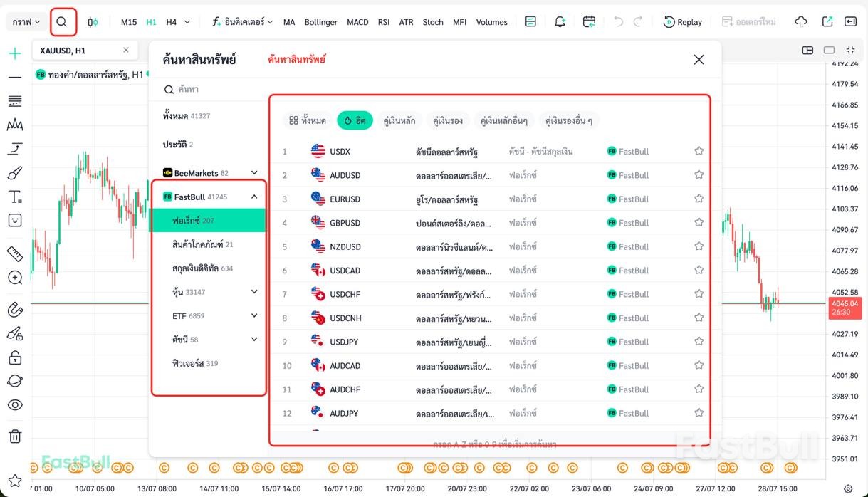The width and height of the screenshot is (868, 497).
Task: Toggle hide all drawings eye icon
Action: 15,405
